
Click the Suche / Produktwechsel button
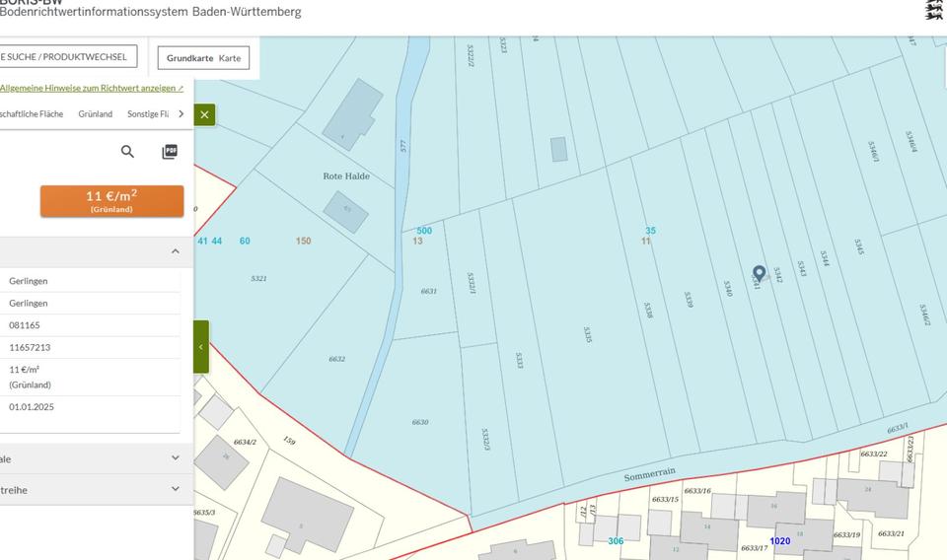65,57
